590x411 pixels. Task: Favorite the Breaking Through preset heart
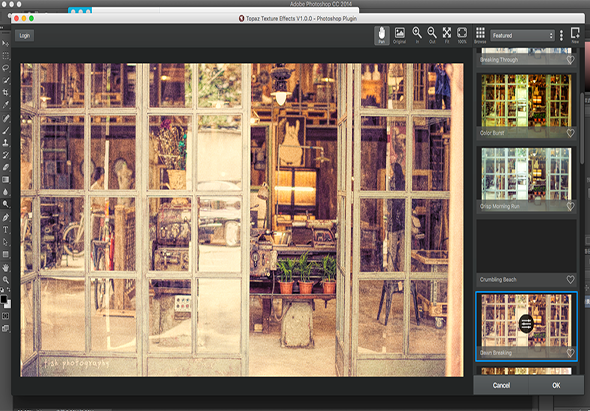pos(570,60)
